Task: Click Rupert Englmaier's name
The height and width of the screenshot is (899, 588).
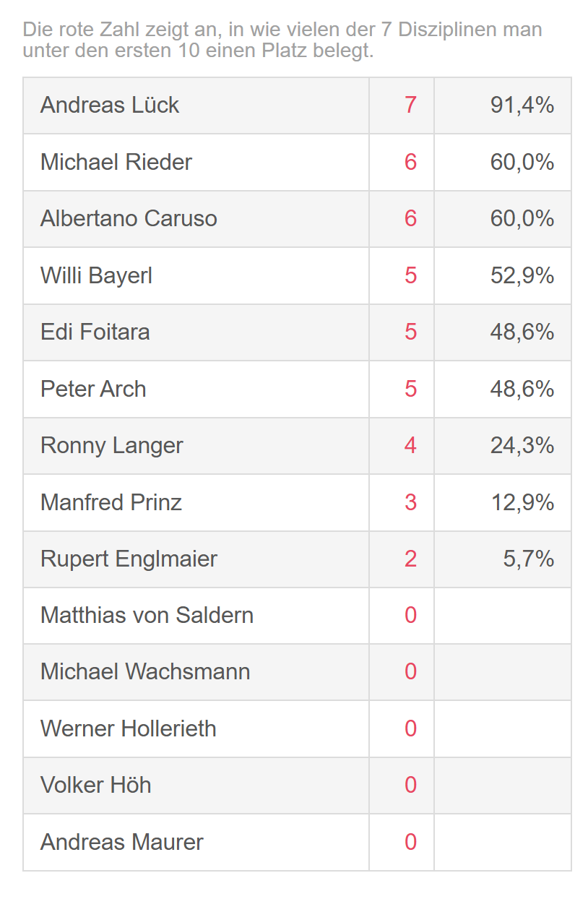Action: coord(129,559)
